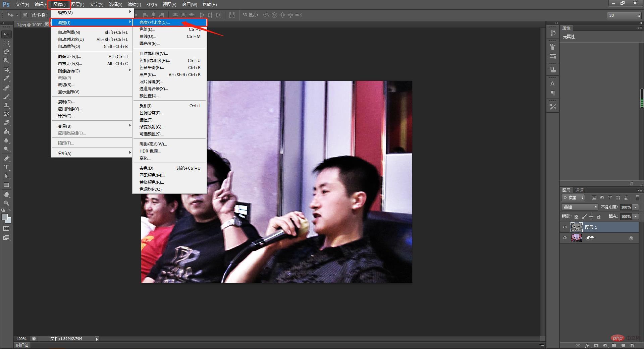This screenshot has height=349, width=644.
Task: Select the Brush tool
Action: pyautogui.click(x=6, y=97)
